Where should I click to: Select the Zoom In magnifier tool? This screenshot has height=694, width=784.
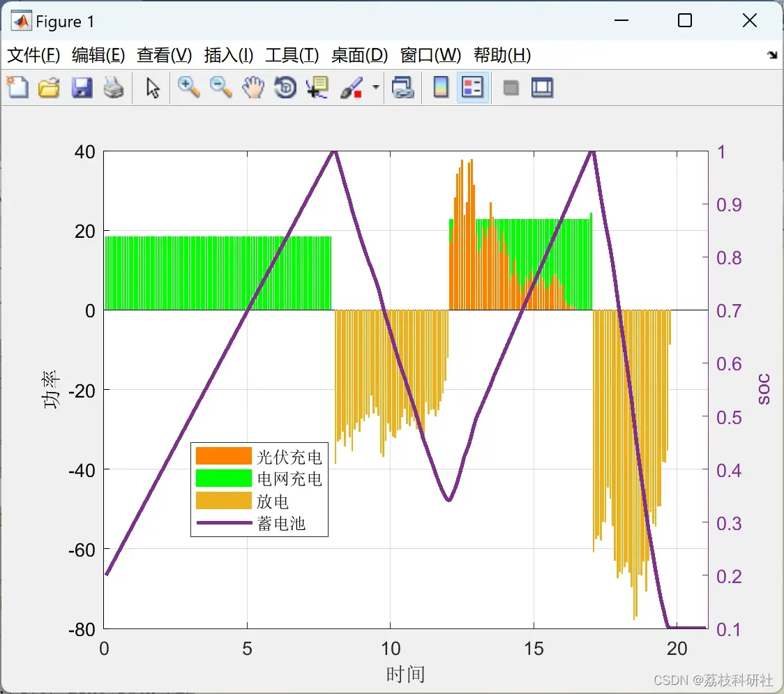[188, 87]
